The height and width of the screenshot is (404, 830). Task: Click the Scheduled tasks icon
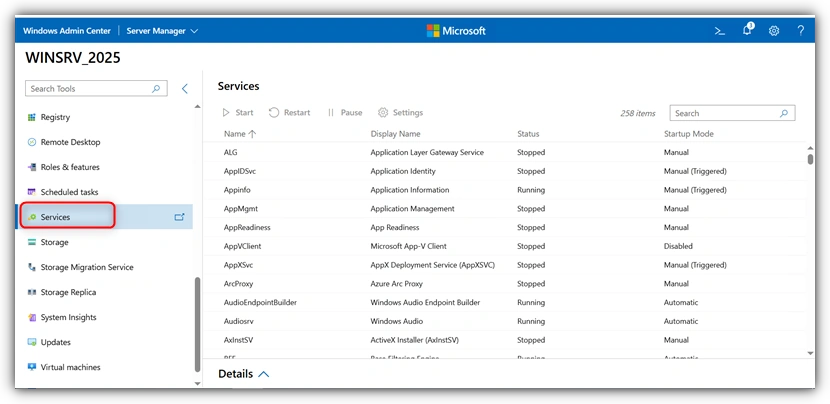[32, 192]
